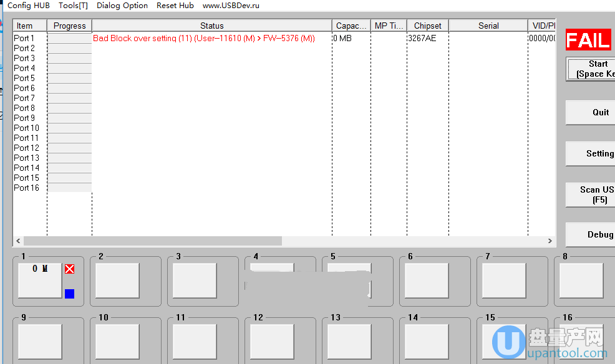Click port slot 1 button showing 0 M

point(40,280)
